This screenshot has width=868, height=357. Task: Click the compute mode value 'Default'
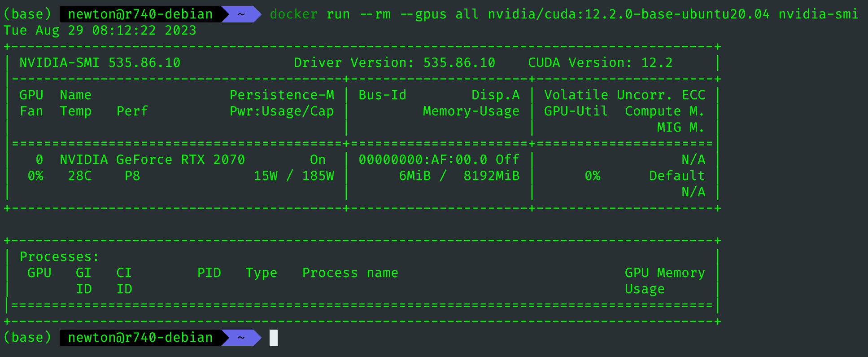coord(677,176)
